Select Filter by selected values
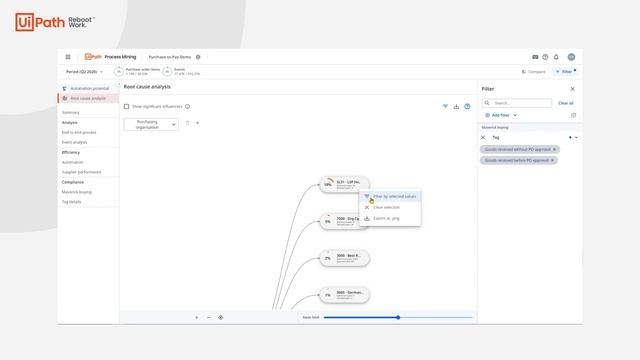 pos(390,196)
